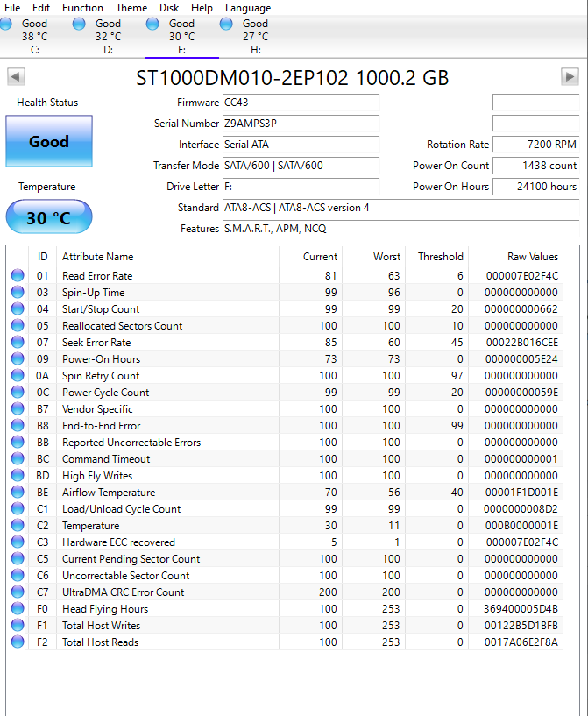Screen dimensions: 588x716
Task: Click status orb for Head Flying Hours row
Action: (18, 609)
